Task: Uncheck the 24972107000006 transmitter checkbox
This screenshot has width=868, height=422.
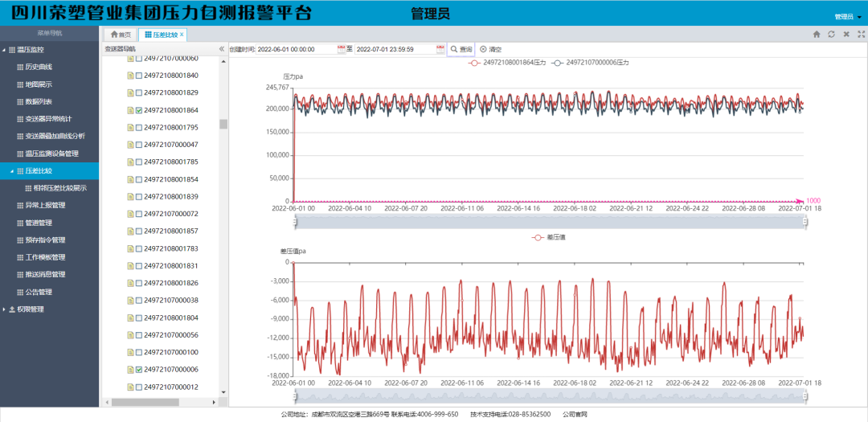Action: click(x=139, y=370)
